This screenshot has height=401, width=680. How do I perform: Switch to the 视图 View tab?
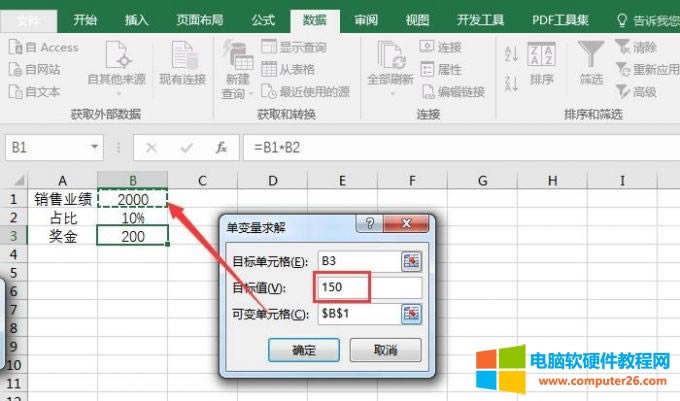tap(417, 20)
